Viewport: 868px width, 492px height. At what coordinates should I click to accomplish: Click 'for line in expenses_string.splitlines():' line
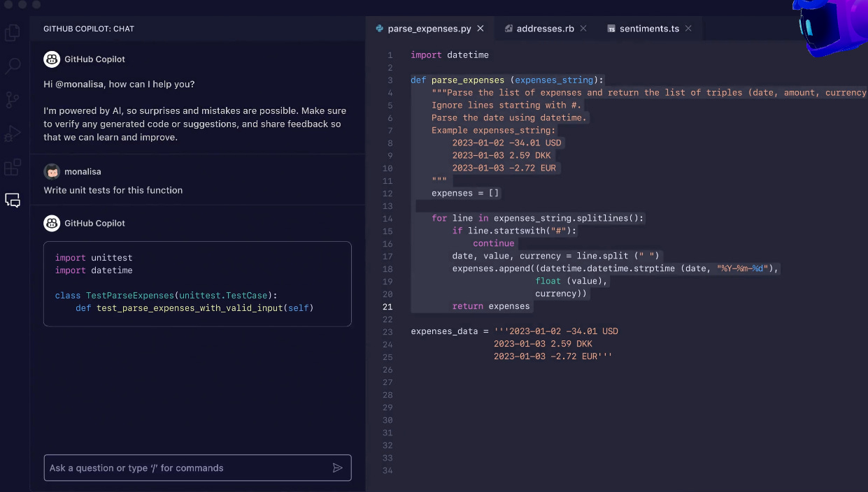click(x=537, y=219)
